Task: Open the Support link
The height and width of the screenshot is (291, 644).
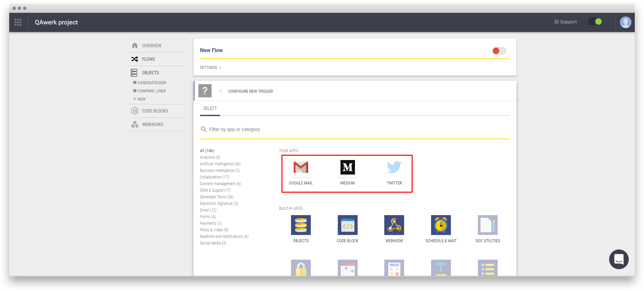Action: [566, 22]
